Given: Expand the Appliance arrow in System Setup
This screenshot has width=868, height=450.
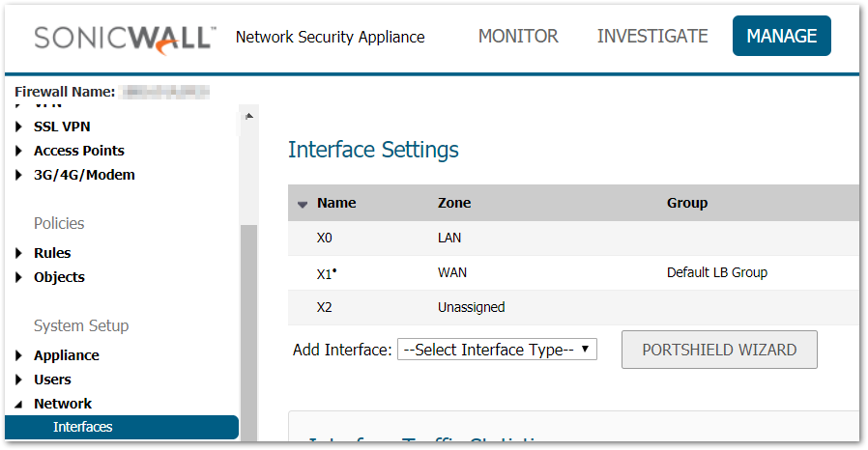Looking at the screenshot, I should [x=19, y=355].
